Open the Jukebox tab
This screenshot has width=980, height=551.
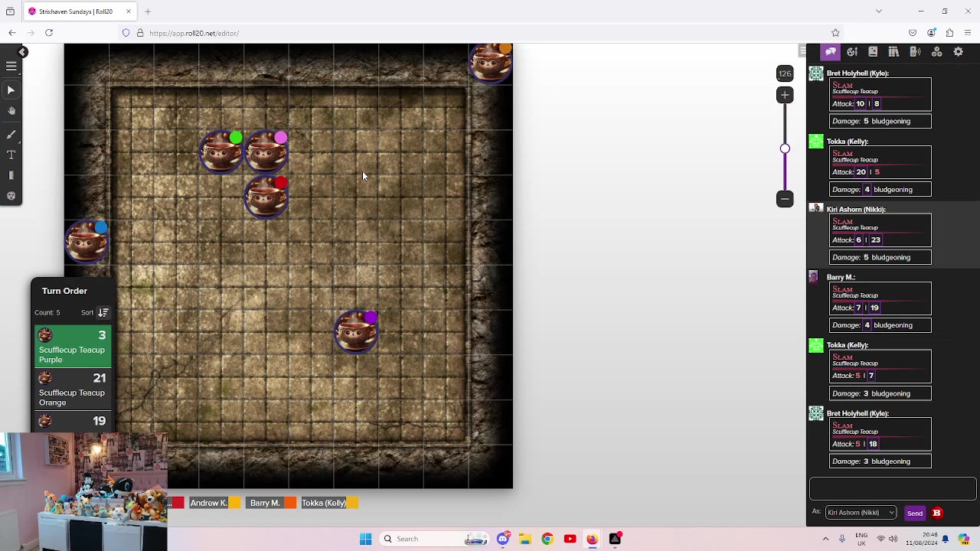[915, 51]
